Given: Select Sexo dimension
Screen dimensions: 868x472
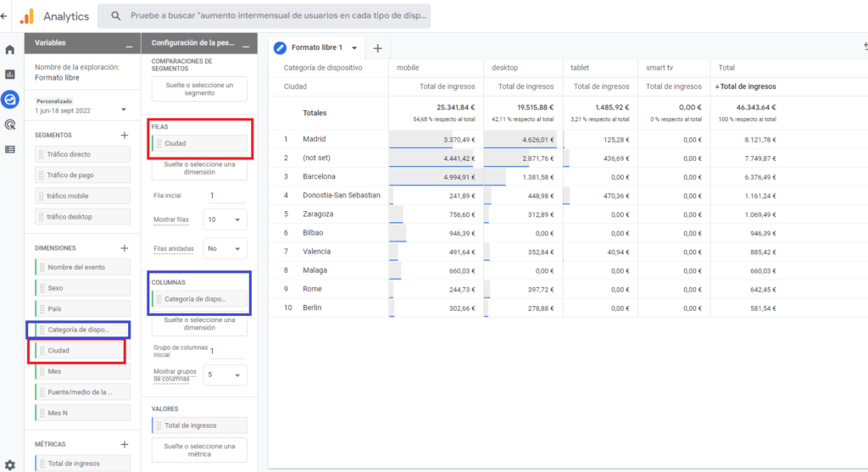Looking at the screenshot, I should point(82,288).
